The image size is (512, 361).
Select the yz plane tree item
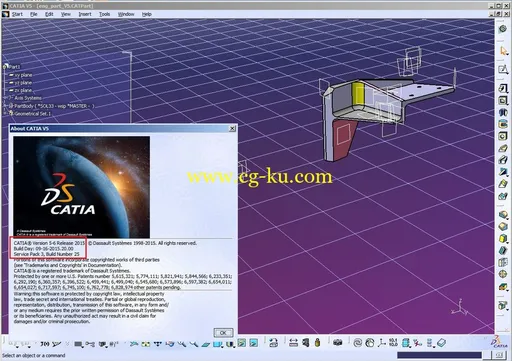pyautogui.click(x=23, y=83)
